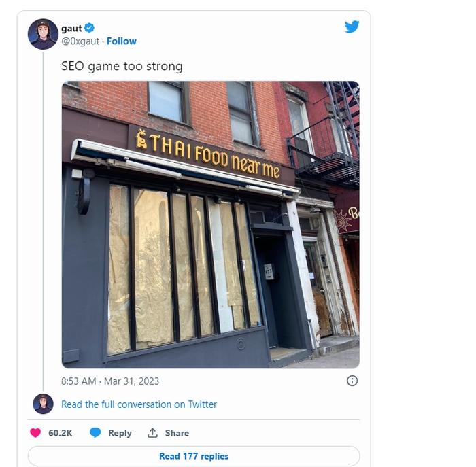
Task: Open the tweet info circle icon
Action: pos(352,381)
